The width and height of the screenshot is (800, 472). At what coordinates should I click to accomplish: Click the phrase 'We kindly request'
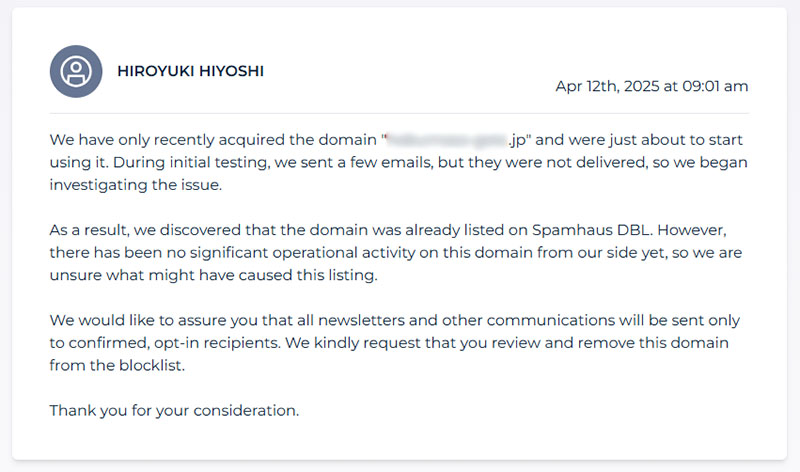353,343
